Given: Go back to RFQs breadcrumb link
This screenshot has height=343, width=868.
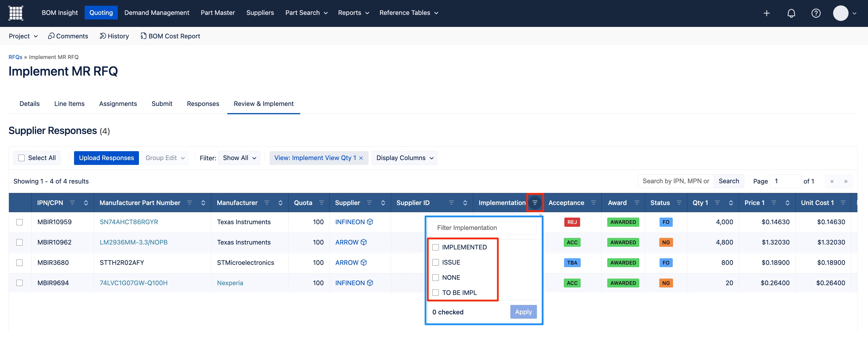Looking at the screenshot, I should 15,57.
